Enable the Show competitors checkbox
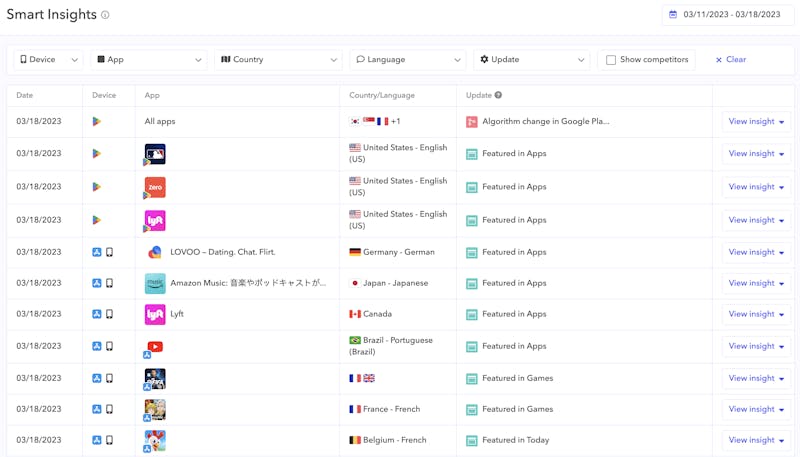 611,60
